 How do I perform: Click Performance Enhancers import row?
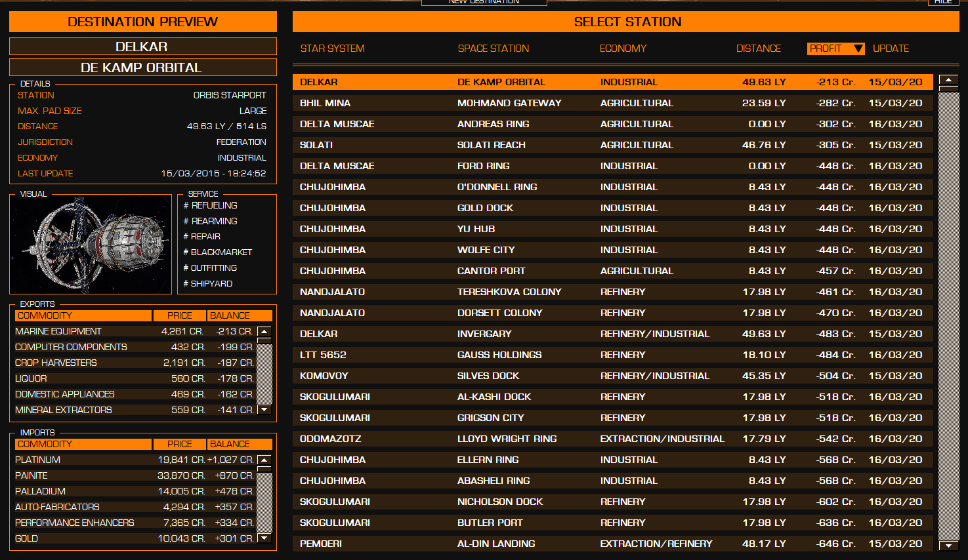(x=135, y=523)
